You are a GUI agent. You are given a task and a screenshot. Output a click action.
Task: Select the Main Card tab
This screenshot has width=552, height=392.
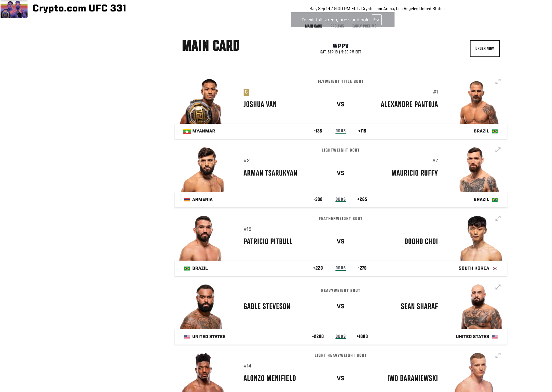tap(313, 26)
